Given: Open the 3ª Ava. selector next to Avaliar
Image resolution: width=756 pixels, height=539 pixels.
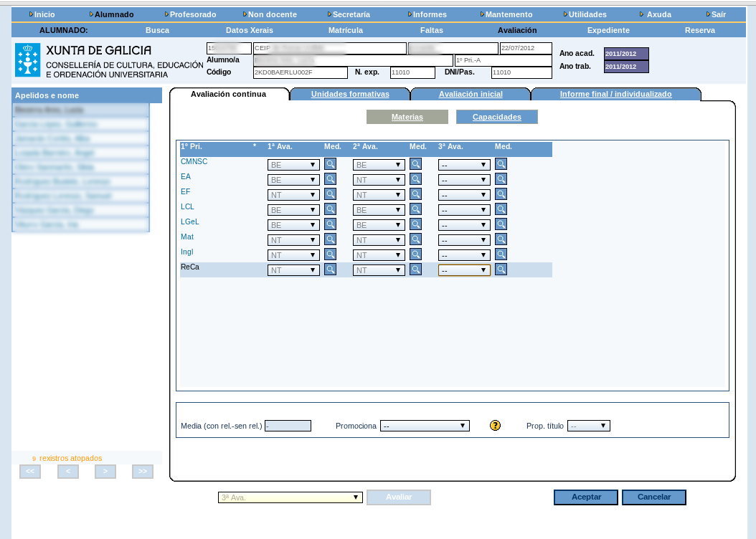Looking at the screenshot, I should click(x=290, y=497).
